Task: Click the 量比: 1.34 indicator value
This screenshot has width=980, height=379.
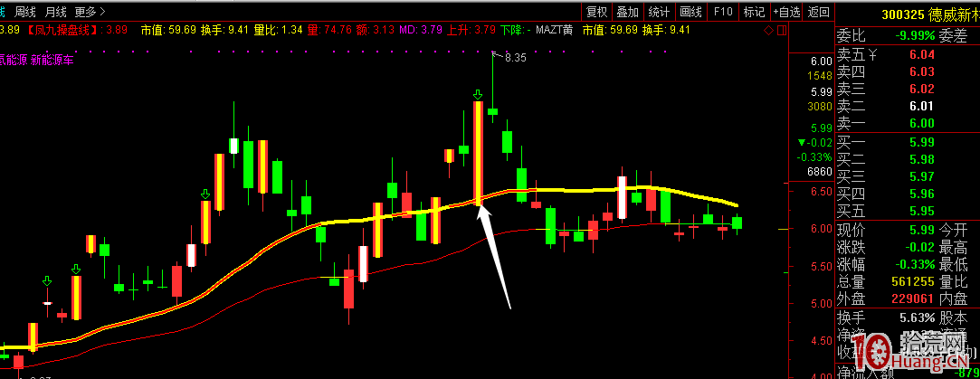Action: coord(279,29)
